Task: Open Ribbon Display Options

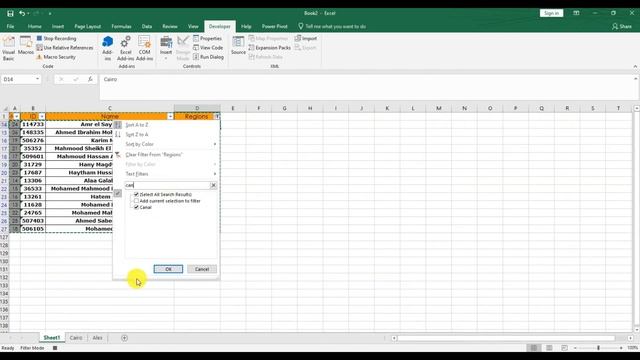Action: click(576, 13)
